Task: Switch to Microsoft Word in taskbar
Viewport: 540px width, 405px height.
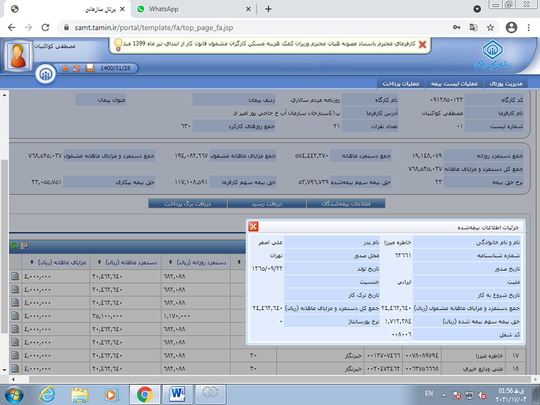Action: [177, 395]
